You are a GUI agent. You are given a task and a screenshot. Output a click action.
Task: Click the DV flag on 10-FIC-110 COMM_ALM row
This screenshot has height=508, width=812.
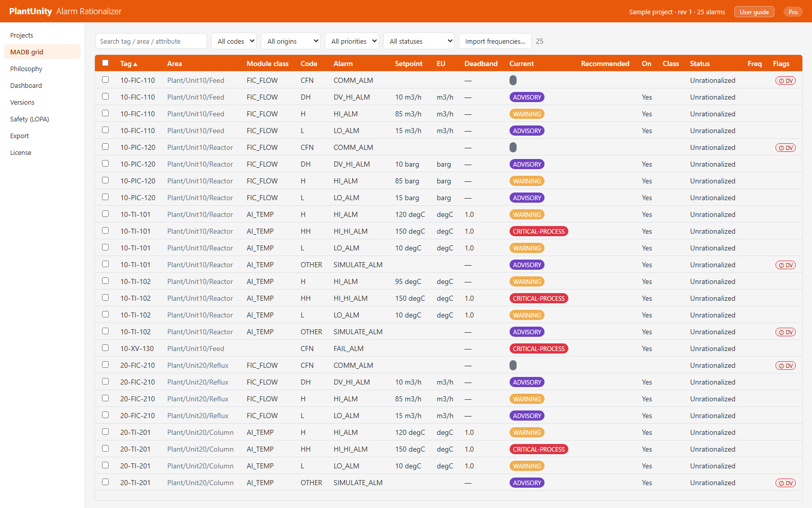tap(785, 81)
